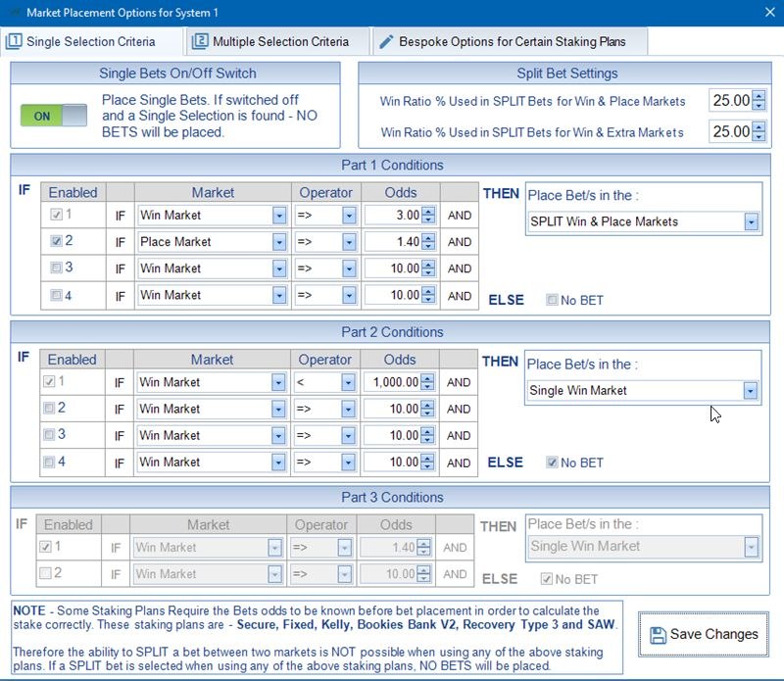Screen dimensions: 784x681
Task: Click Win & Extra Markets ratio field
Action: pos(731,131)
